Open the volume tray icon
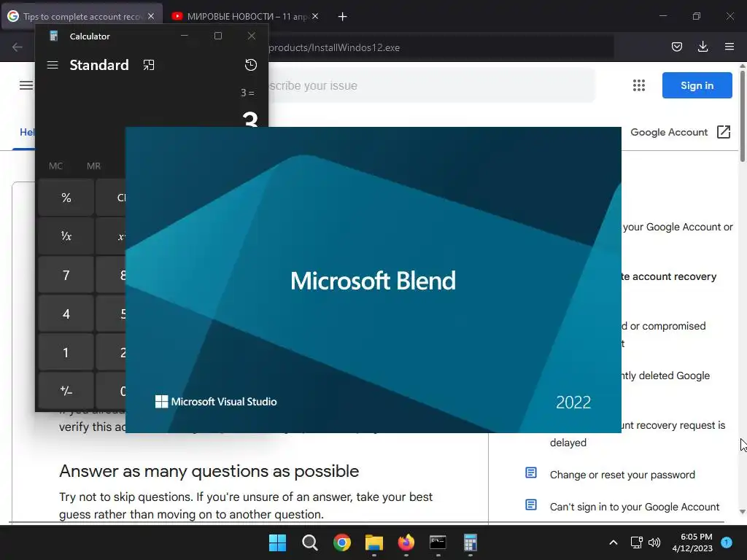This screenshot has height=560, width=747. pyautogui.click(x=654, y=542)
